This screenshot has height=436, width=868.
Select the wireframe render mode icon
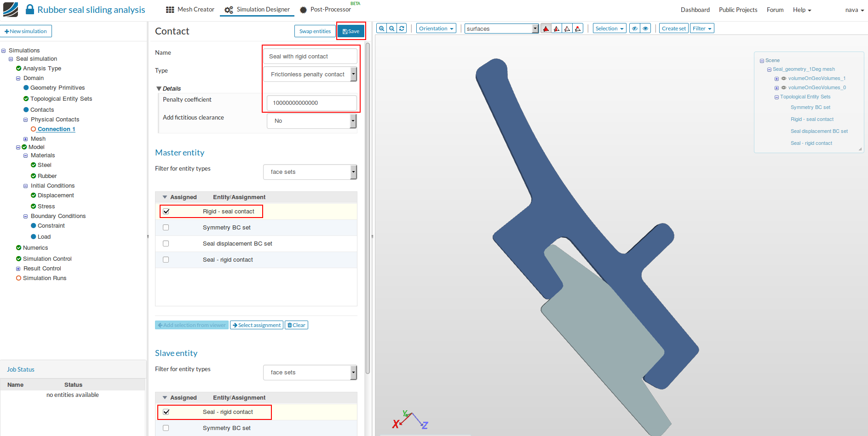567,29
